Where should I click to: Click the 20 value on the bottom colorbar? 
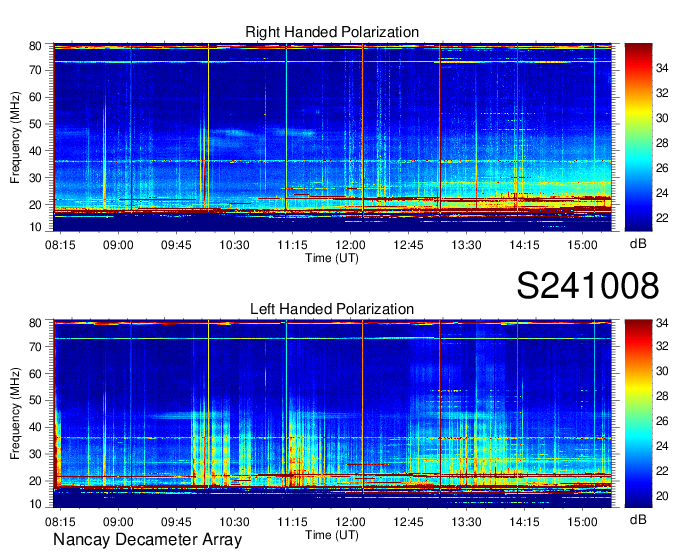tap(662, 496)
